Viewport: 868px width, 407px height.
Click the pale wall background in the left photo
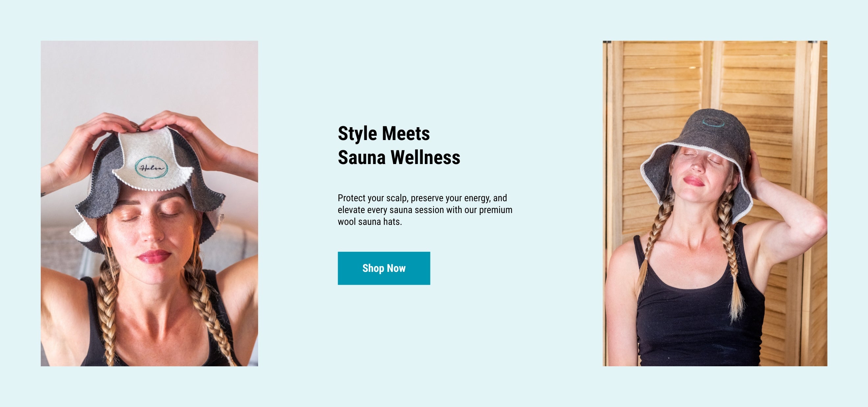point(148,74)
